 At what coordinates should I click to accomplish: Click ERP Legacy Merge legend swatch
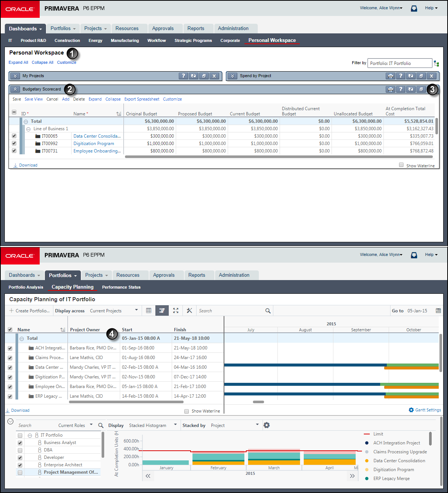(x=367, y=479)
